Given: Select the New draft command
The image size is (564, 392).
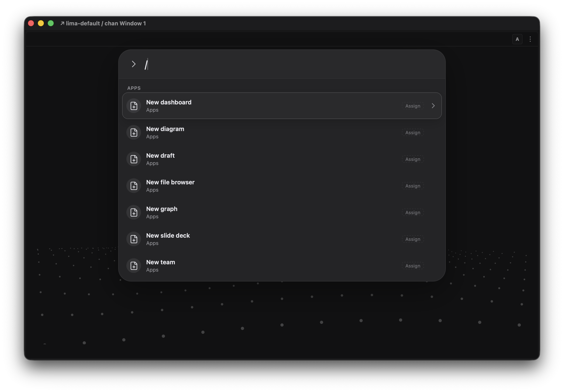Looking at the screenshot, I should click(282, 159).
